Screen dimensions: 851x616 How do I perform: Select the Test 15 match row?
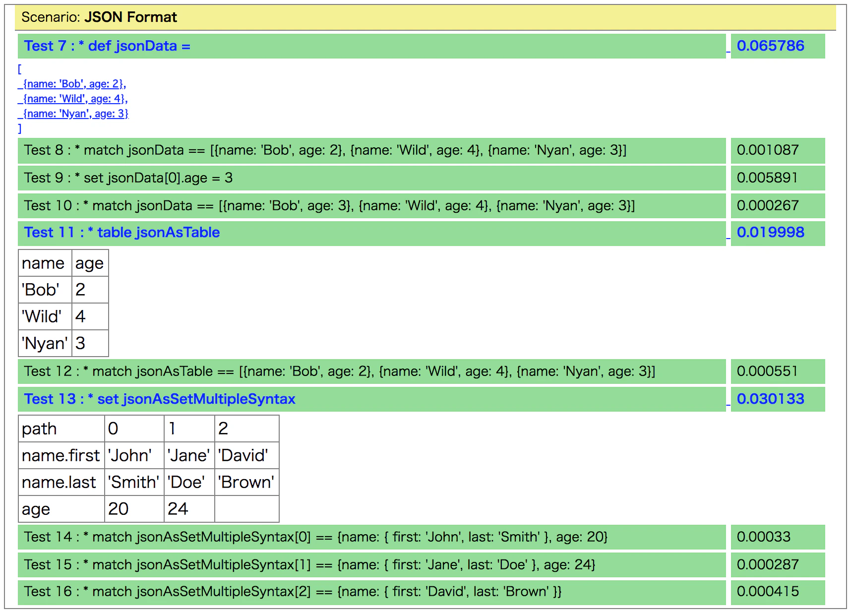pyautogui.click(x=372, y=565)
